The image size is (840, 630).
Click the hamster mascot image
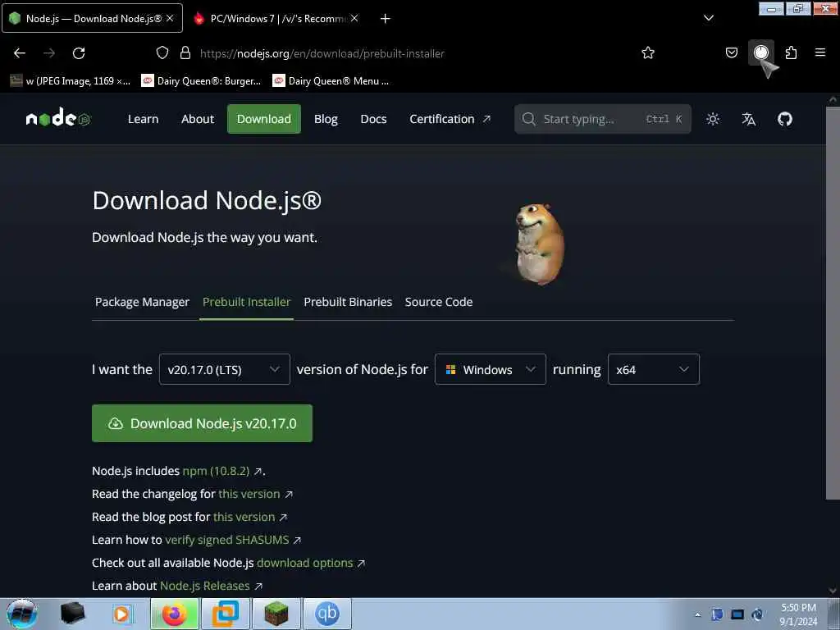point(539,244)
